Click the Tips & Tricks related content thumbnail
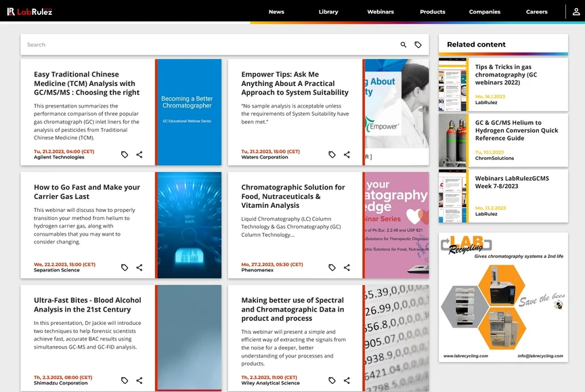 pos(452,85)
